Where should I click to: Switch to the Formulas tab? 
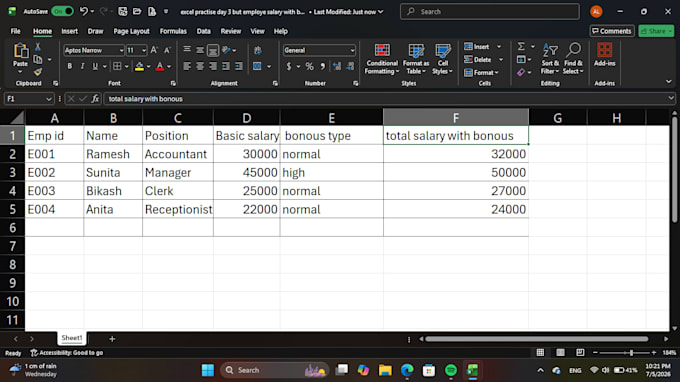pyautogui.click(x=173, y=31)
